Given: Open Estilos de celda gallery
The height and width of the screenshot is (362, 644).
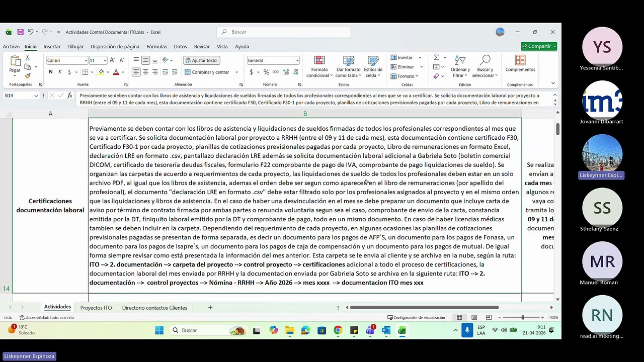Looking at the screenshot, I should click(x=373, y=66).
